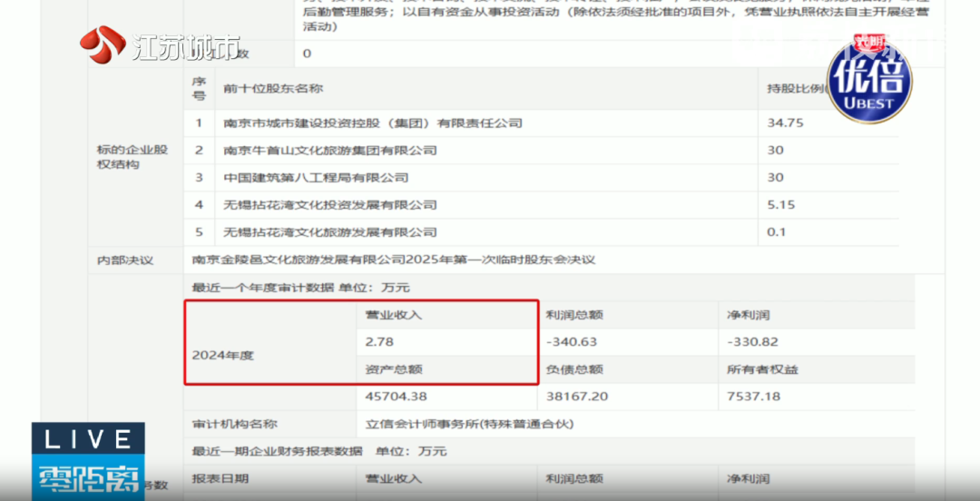
Task: Select the 营业收入 value 2.78
Action: point(379,342)
